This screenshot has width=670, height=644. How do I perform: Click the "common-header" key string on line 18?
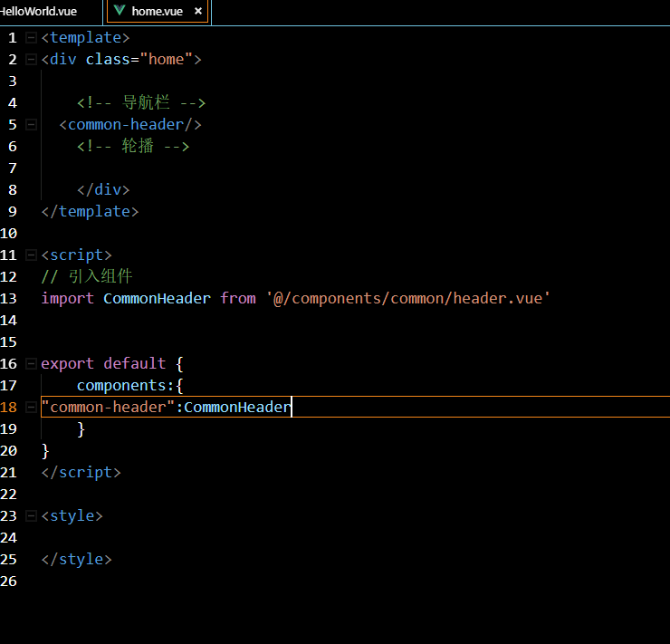[108, 407]
